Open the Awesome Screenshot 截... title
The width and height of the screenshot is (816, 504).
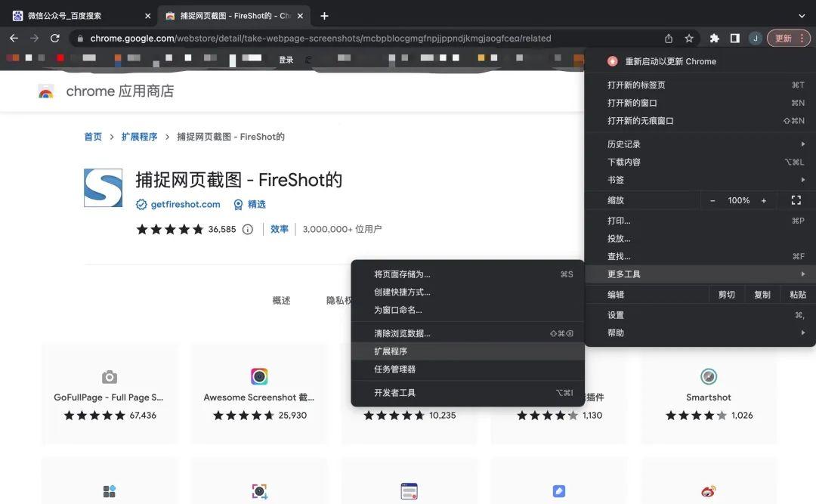click(258, 397)
